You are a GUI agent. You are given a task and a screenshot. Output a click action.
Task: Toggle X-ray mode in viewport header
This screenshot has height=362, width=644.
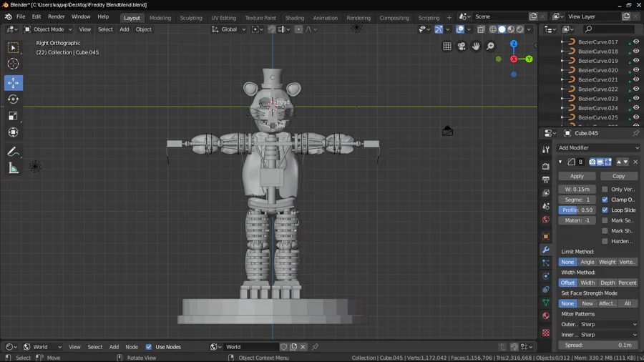point(481,29)
